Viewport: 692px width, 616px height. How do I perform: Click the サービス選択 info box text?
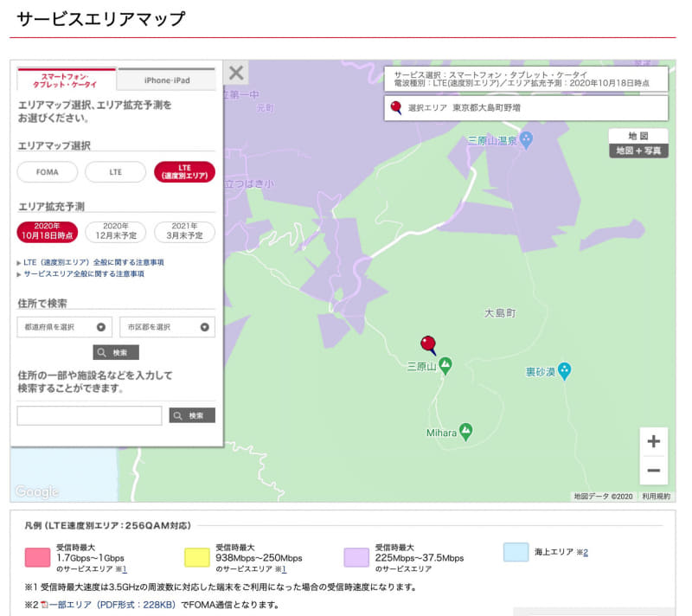click(522, 79)
